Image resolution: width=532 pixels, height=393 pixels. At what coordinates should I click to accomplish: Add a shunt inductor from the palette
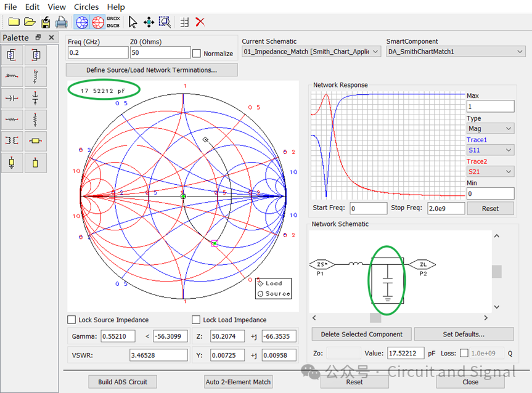pyautogui.click(x=35, y=76)
